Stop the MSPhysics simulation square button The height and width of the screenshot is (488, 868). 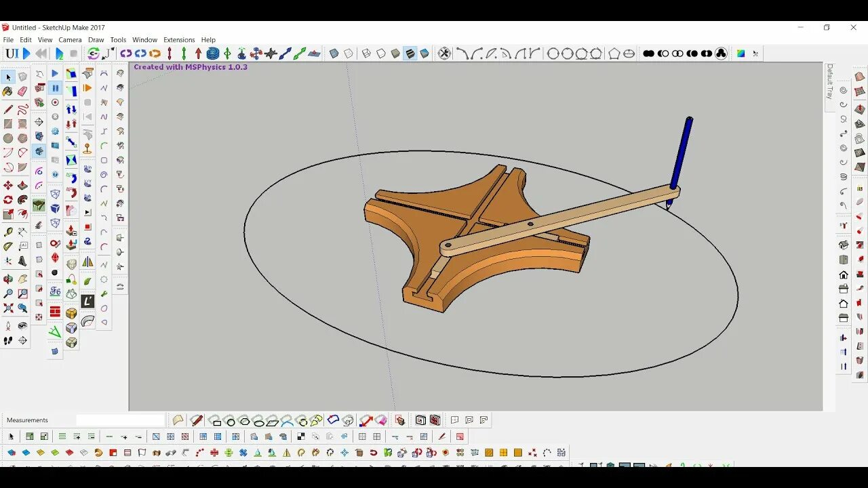click(74, 54)
